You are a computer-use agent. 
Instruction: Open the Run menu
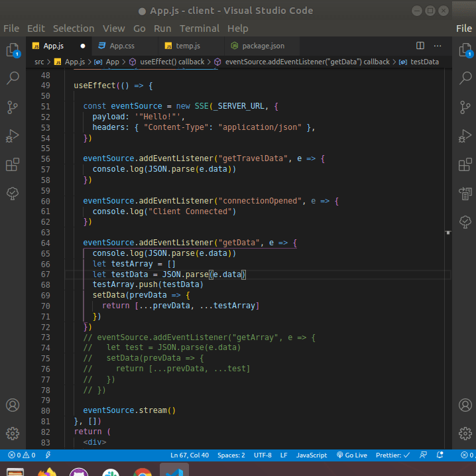click(x=162, y=29)
